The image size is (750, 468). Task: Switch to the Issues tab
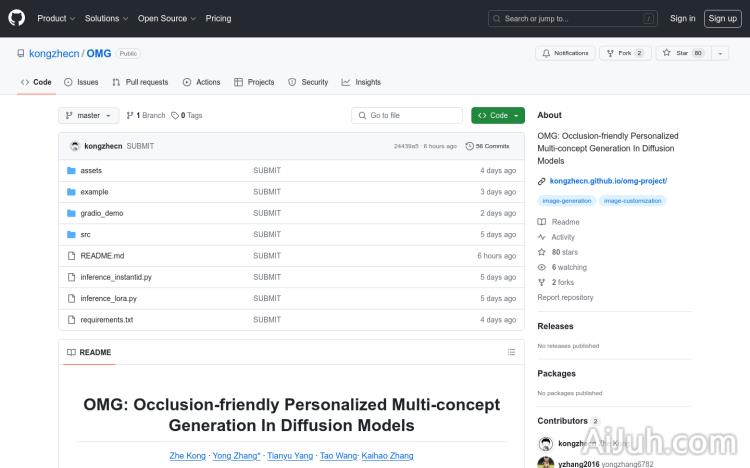82,82
